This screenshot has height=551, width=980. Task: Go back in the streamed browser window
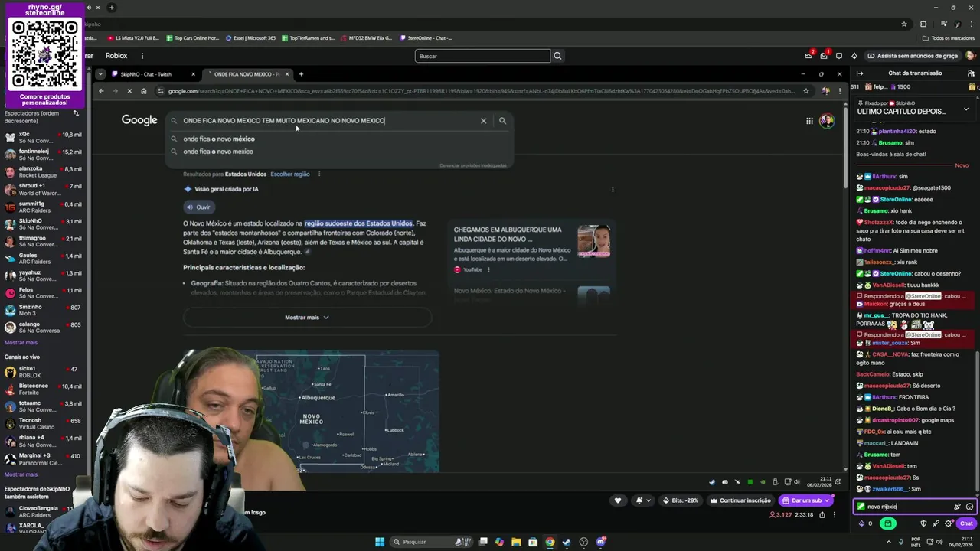point(101,91)
